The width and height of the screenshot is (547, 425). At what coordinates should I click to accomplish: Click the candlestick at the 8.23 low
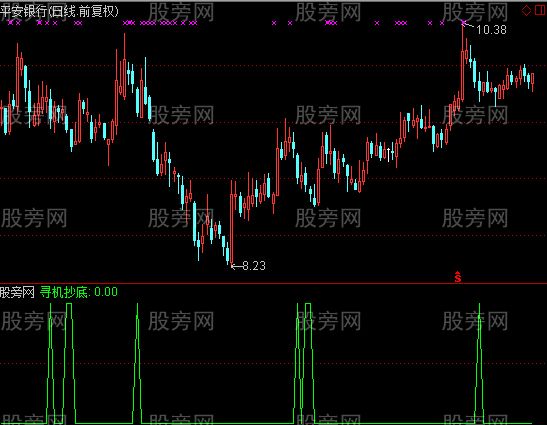(232, 223)
